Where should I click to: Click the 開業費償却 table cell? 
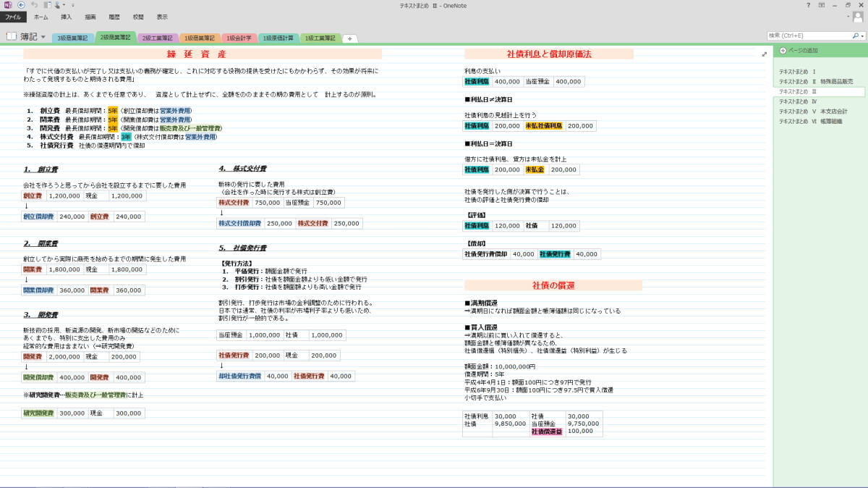click(x=39, y=290)
